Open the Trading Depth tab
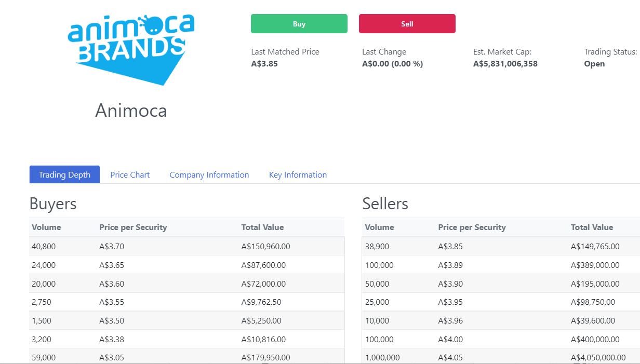 coord(64,175)
